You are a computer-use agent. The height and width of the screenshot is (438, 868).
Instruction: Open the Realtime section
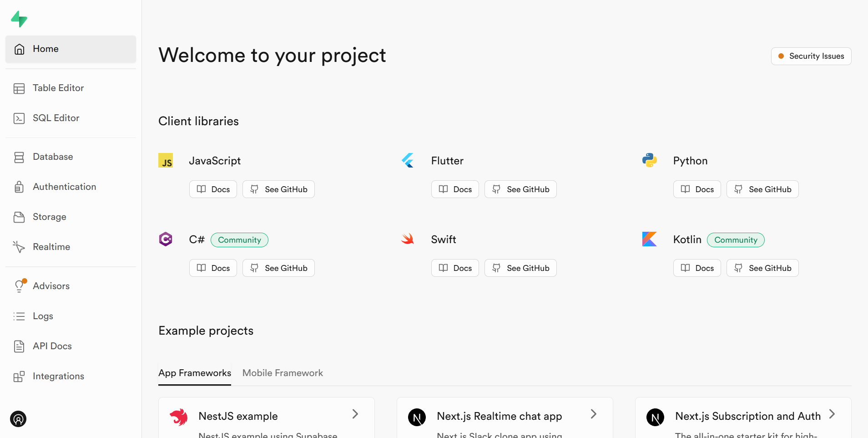pos(52,246)
